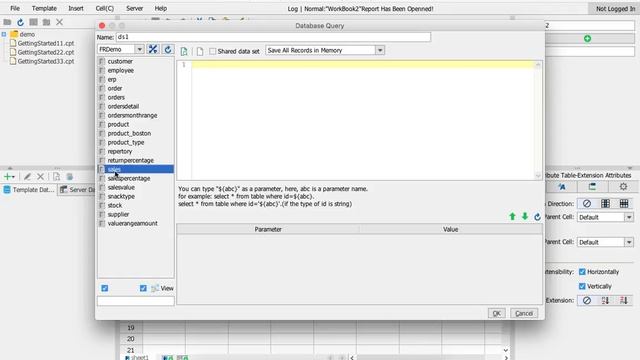Toggle the Horizontally extensibility checkbox
The width and height of the screenshot is (640, 360).
582,271
